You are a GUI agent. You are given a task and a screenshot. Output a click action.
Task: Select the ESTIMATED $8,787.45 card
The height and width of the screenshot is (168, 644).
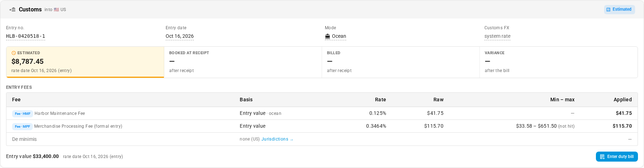click(x=85, y=62)
